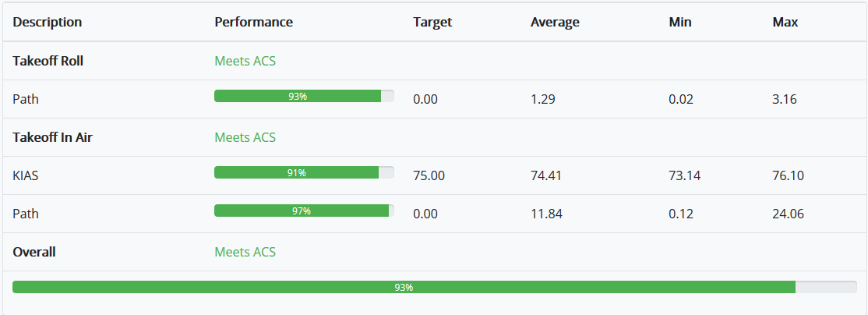Screen dimensions: 868x315
Task: Select the KIAS row label
Action: (x=26, y=175)
